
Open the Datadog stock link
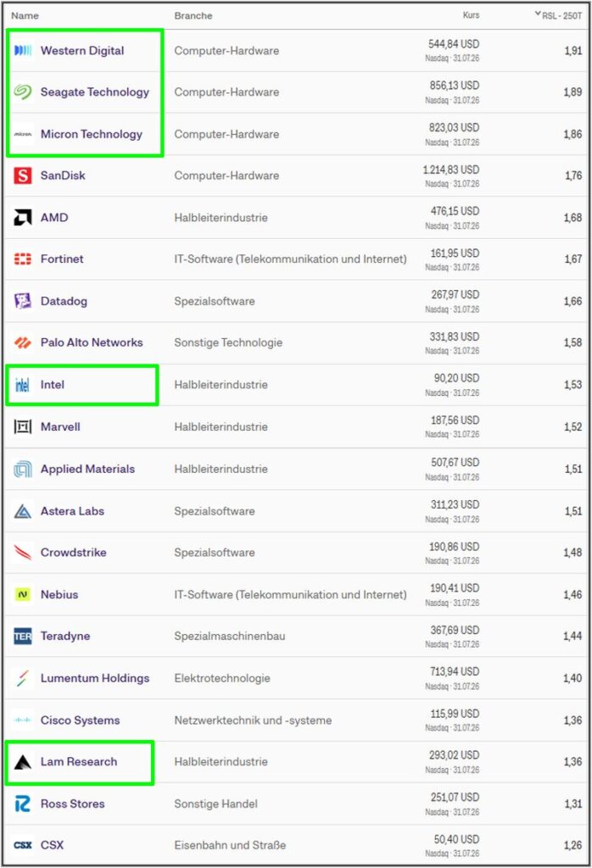pyautogui.click(x=64, y=301)
